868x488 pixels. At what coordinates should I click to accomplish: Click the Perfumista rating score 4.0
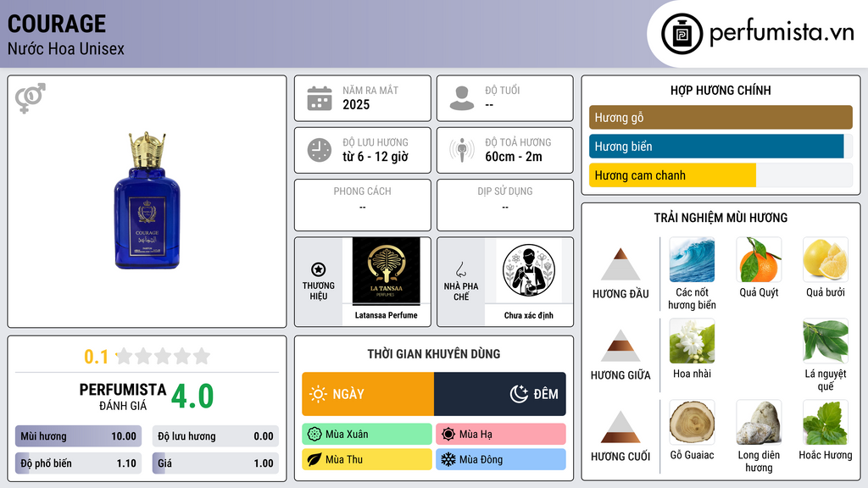point(192,396)
